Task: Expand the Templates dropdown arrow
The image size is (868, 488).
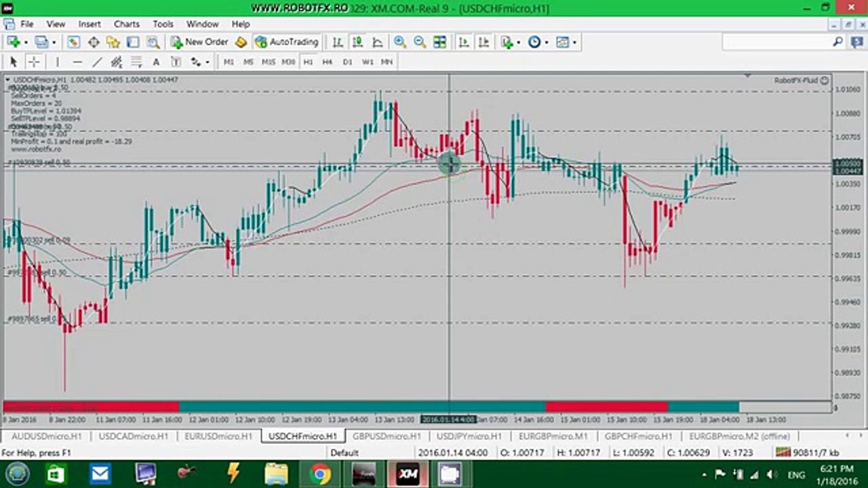Action: (x=574, y=42)
